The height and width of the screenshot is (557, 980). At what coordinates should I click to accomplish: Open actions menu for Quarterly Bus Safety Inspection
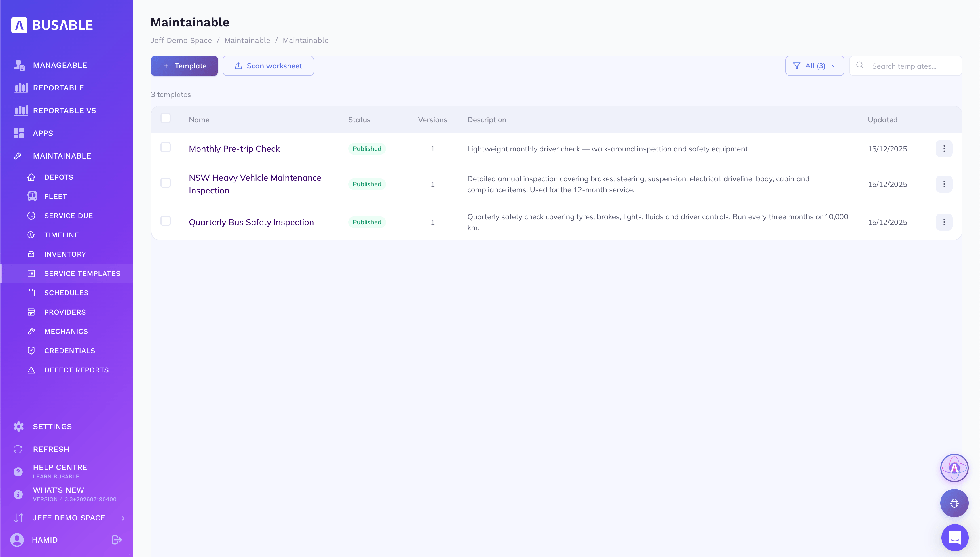pos(944,222)
